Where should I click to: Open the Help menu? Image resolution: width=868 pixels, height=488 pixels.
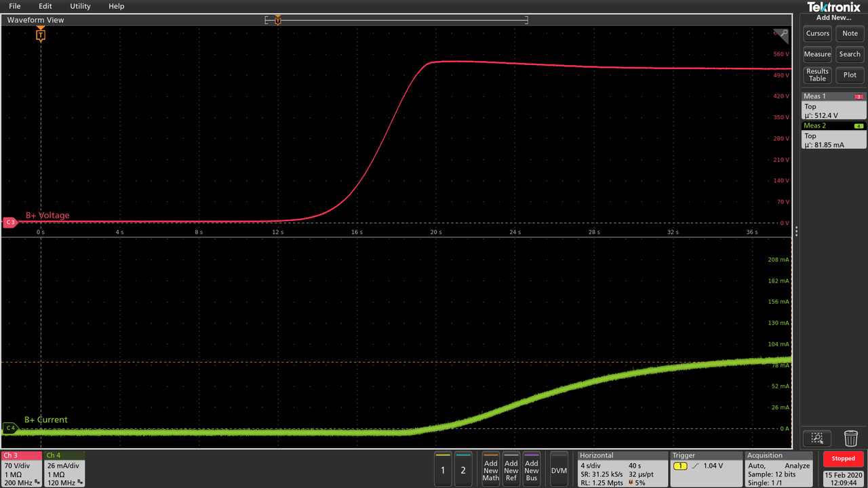pos(116,6)
